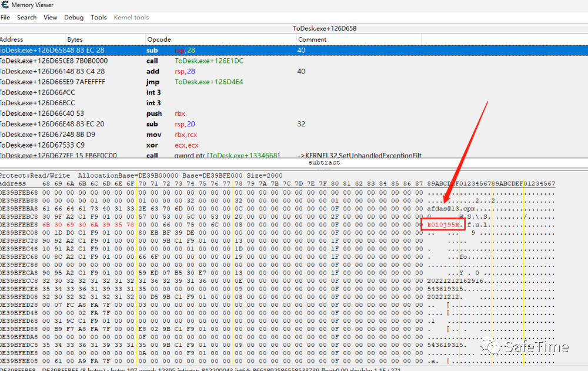Open the Kernel tools menu
Viewport: 588px width, 371px height.
pyautogui.click(x=131, y=17)
